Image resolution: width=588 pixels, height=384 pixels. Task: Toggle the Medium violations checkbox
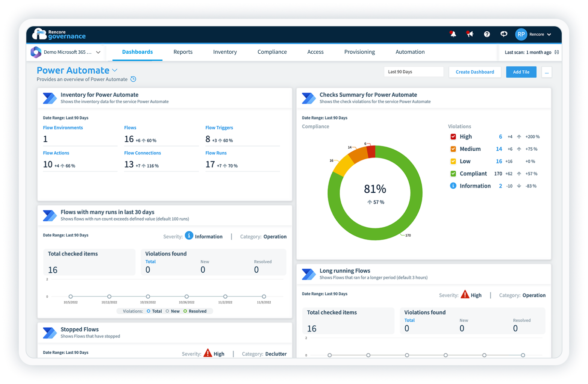pos(453,149)
